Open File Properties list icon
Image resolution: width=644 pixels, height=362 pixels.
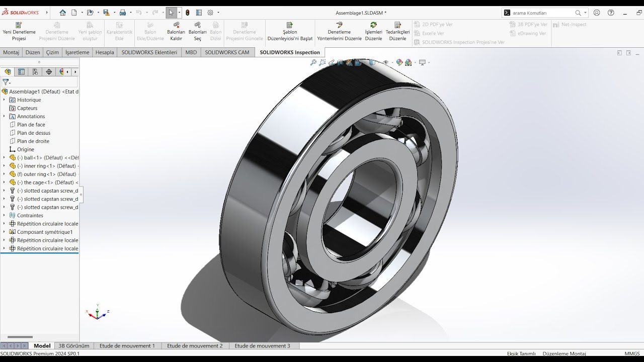pos(199,13)
